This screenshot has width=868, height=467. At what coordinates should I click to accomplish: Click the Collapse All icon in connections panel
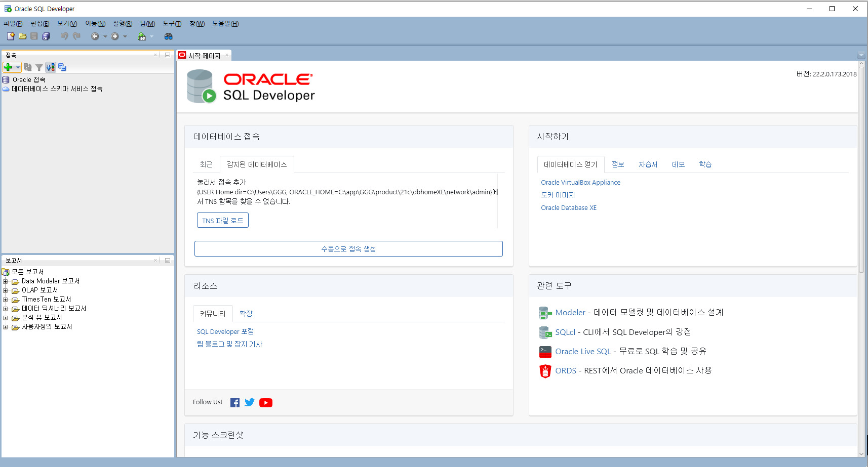(62, 67)
